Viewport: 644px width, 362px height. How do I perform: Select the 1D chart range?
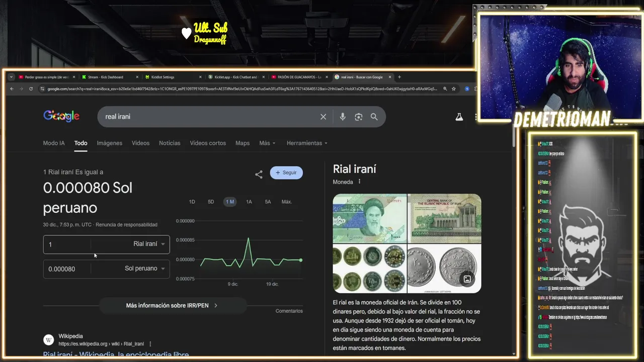[192, 202]
